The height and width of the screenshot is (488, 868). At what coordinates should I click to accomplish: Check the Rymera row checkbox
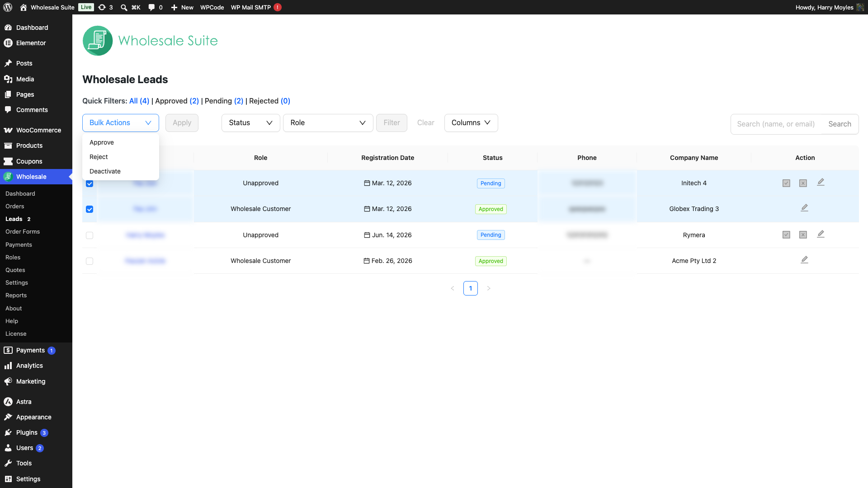(x=90, y=235)
